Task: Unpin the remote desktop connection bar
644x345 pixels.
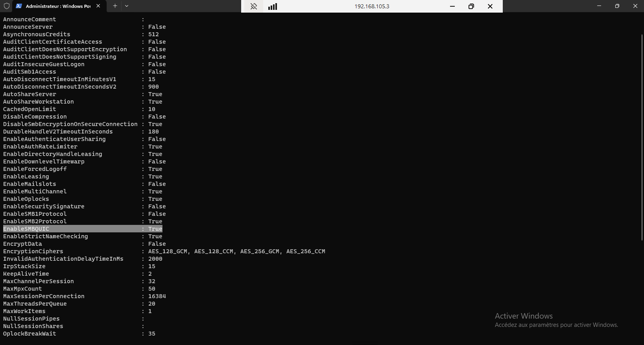Action: click(x=254, y=6)
